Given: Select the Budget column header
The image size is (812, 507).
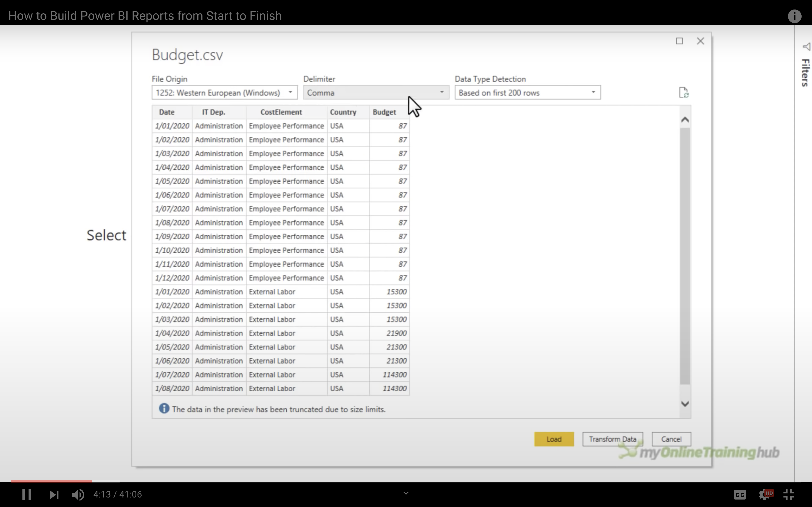Looking at the screenshot, I should [384, 112].
